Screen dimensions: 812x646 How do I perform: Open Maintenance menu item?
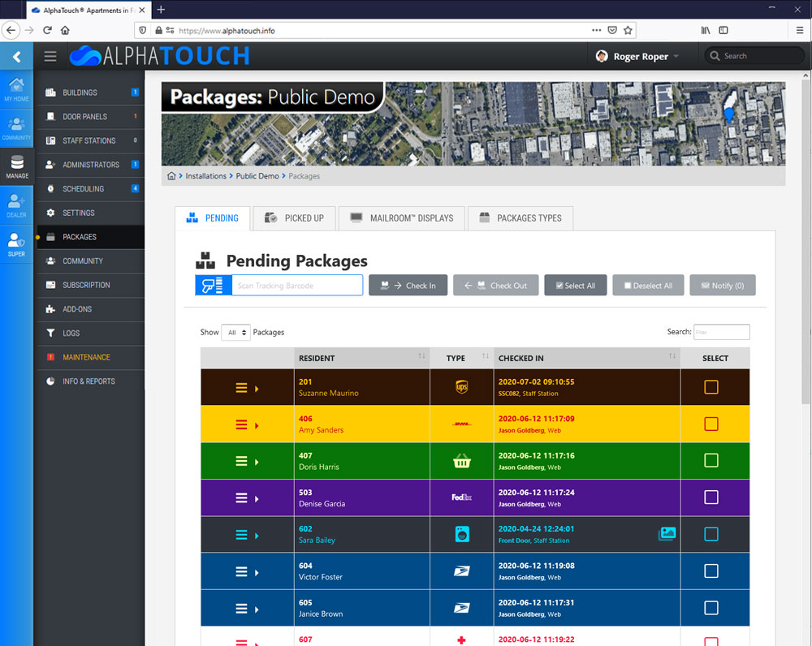(91, 357)
